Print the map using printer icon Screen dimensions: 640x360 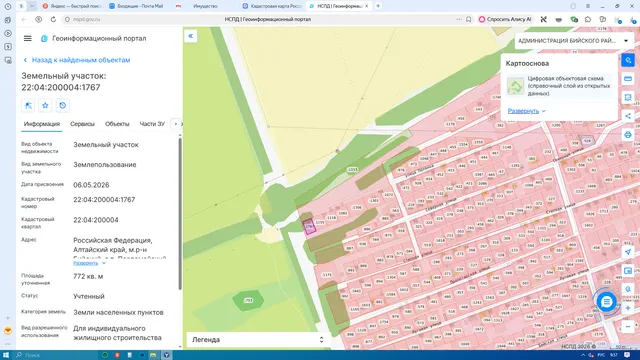(628, 135)
